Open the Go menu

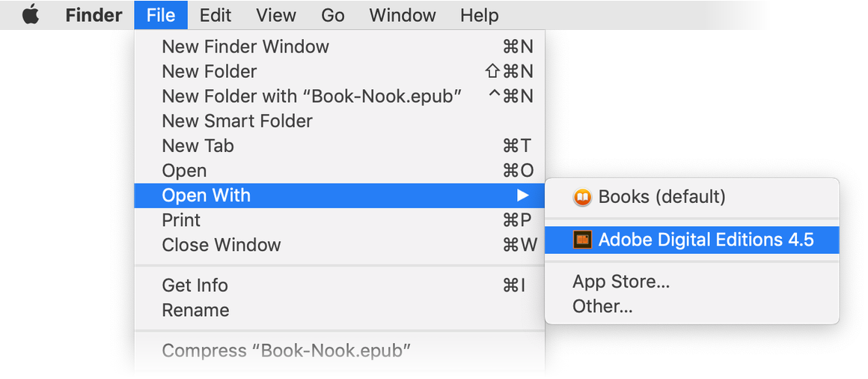tap(333, 15)
